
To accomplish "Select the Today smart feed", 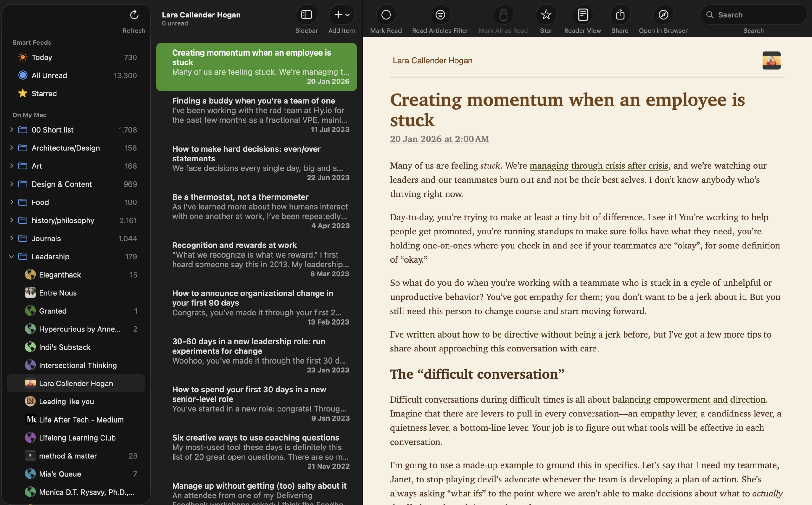I will tap(42, 57).
